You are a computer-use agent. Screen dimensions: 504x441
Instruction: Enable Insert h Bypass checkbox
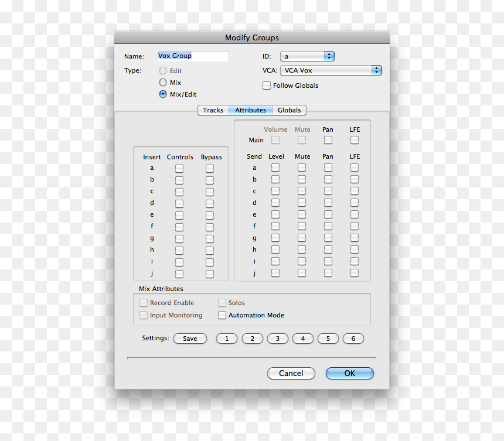click(x=210, y=251)
